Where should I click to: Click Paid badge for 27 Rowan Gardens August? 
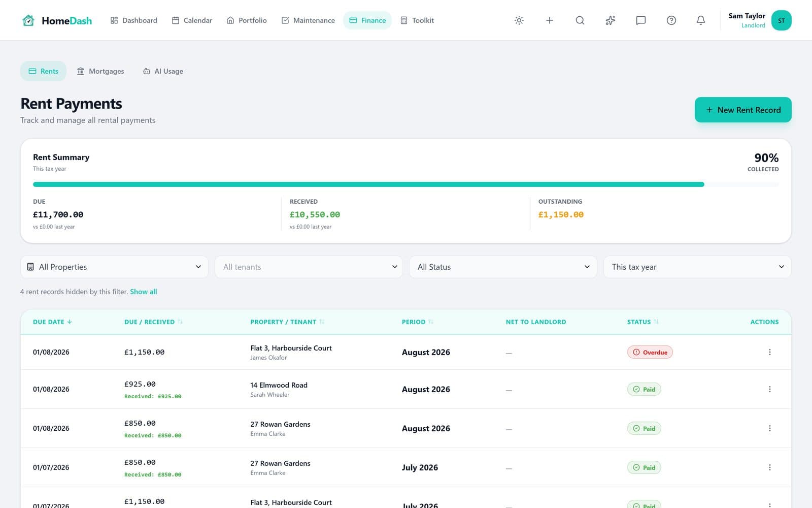coord(644,428)
